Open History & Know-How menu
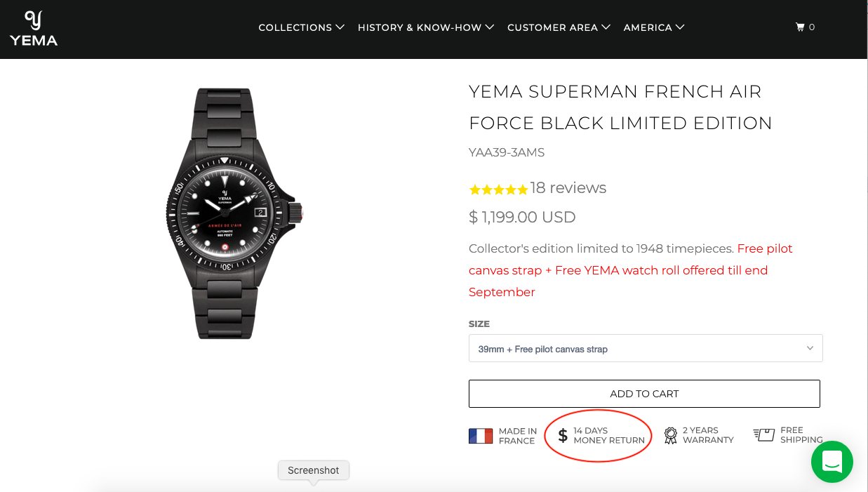 pos(426,27)
